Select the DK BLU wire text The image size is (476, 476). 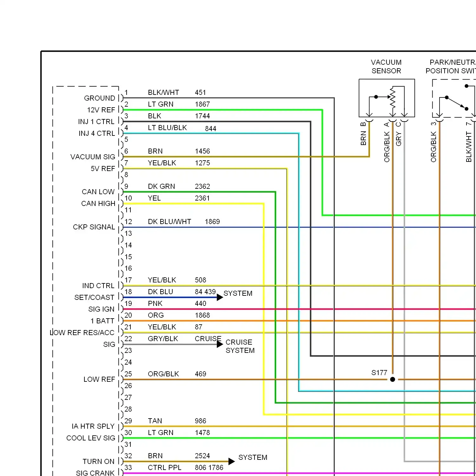pyautogui.click(x=161, y=292)
